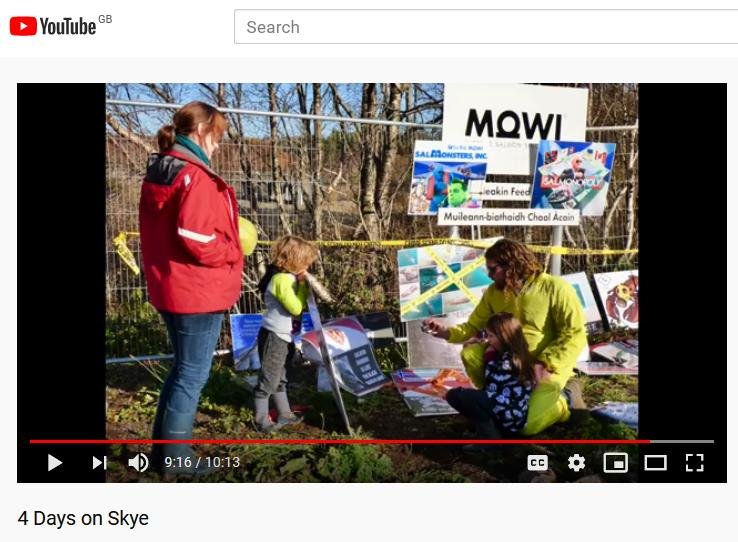Click into the Search field
This screenshot has width=738, height=542.
(486, 27)
